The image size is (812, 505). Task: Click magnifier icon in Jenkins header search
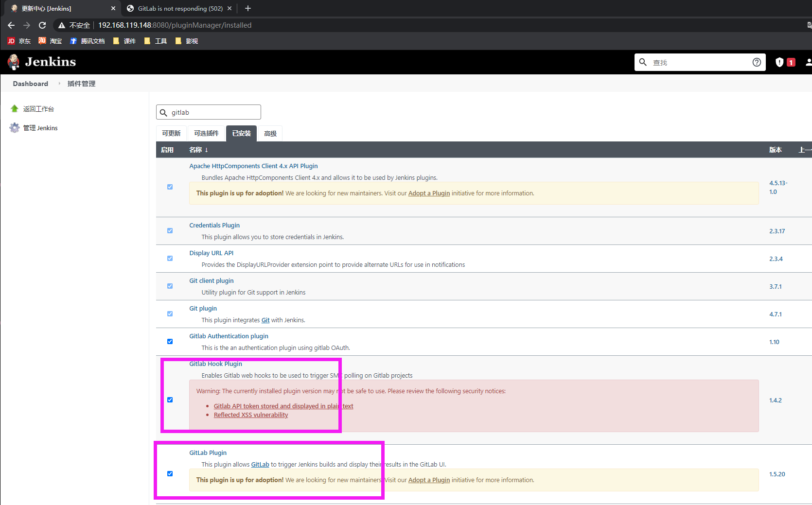[643, 62]
